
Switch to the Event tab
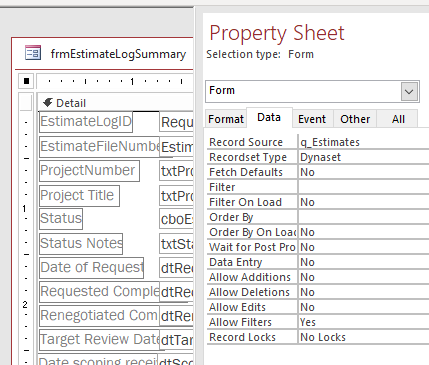click(312, 119)
